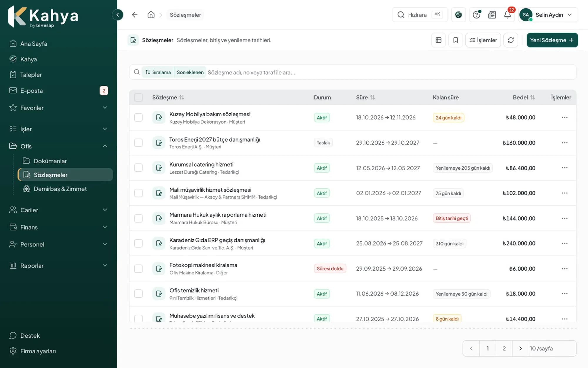Open Ana Sayfa in the sidebar
Viewport: 588px width, 368px height.
tap(59, 44)
